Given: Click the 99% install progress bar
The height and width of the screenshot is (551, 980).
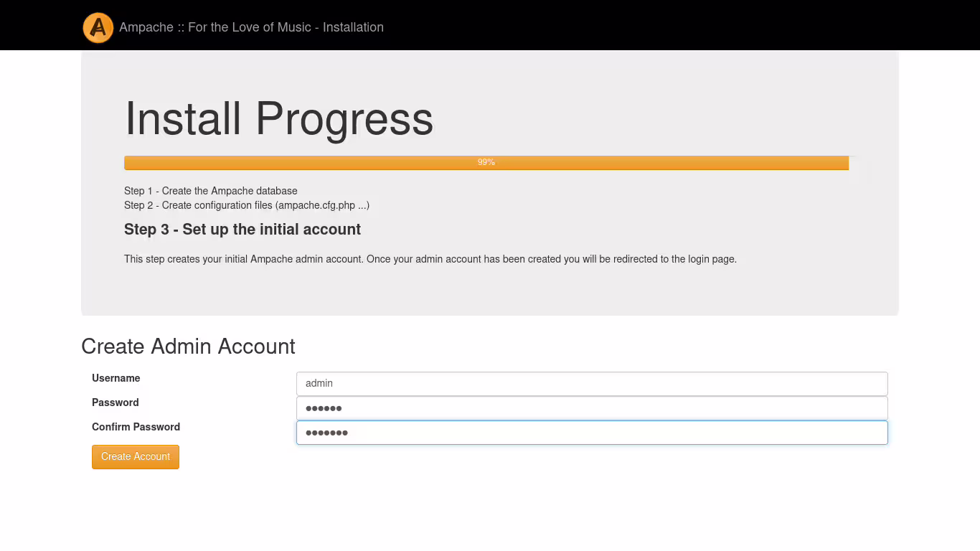Looking at the screenshot, I should pyautogui.click(x=486, y=163).
